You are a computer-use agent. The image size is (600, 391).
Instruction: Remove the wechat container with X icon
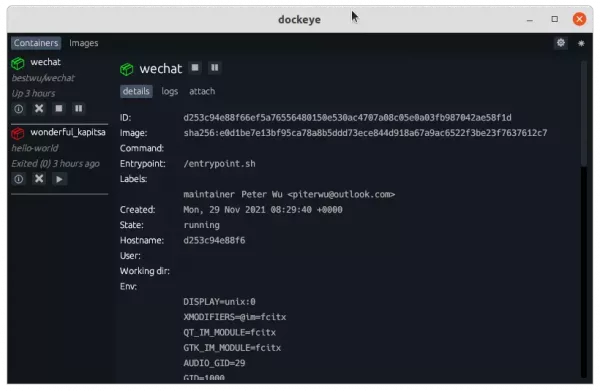(x=39, y=109)
